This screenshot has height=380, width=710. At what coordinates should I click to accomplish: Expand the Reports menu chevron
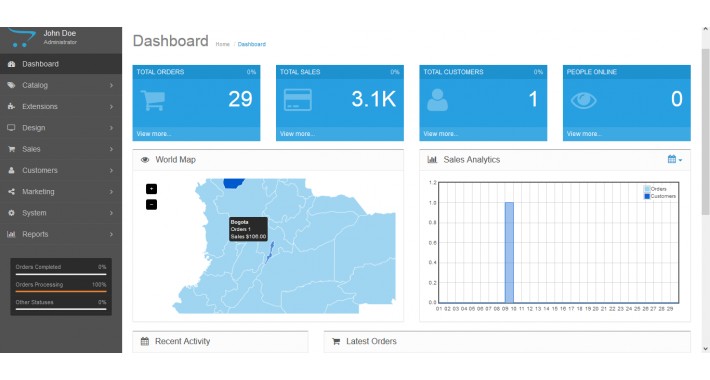(x=111, y=234)
